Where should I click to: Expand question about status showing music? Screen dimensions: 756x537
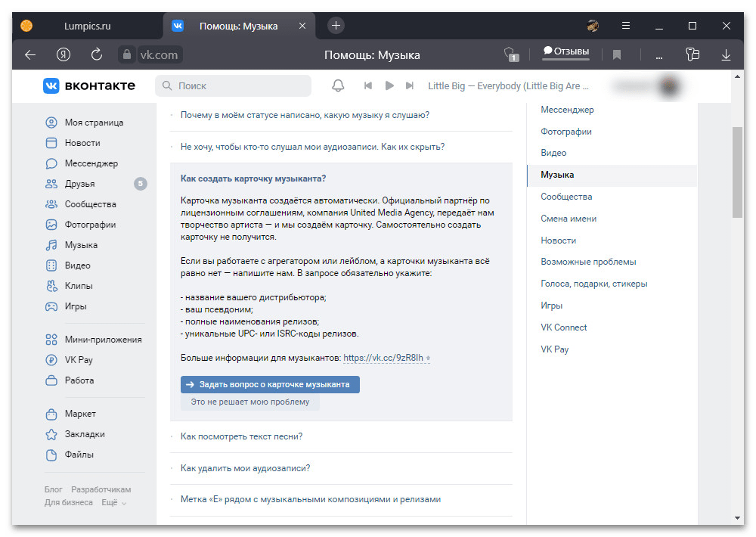(x=305, y=115)
